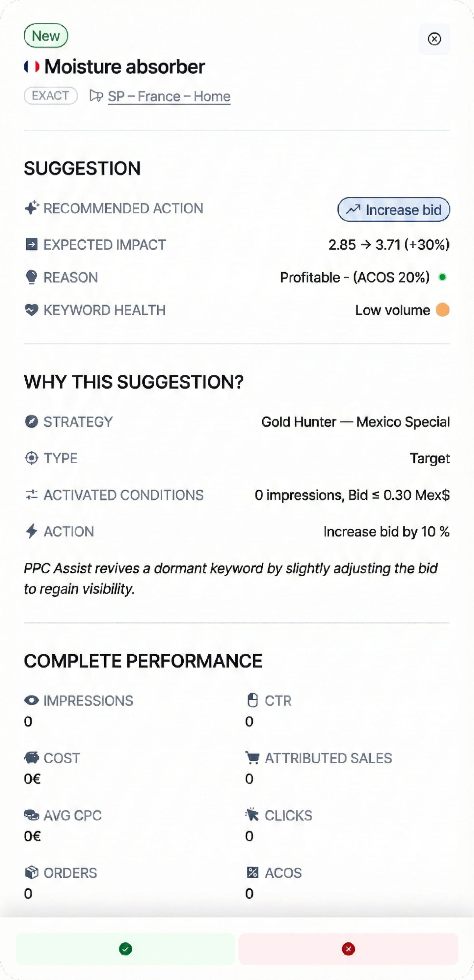The width and height of the screenshot is (474, 980).
Task: Click the lightbulb icon next to Reason
Action: coord(32,277)
